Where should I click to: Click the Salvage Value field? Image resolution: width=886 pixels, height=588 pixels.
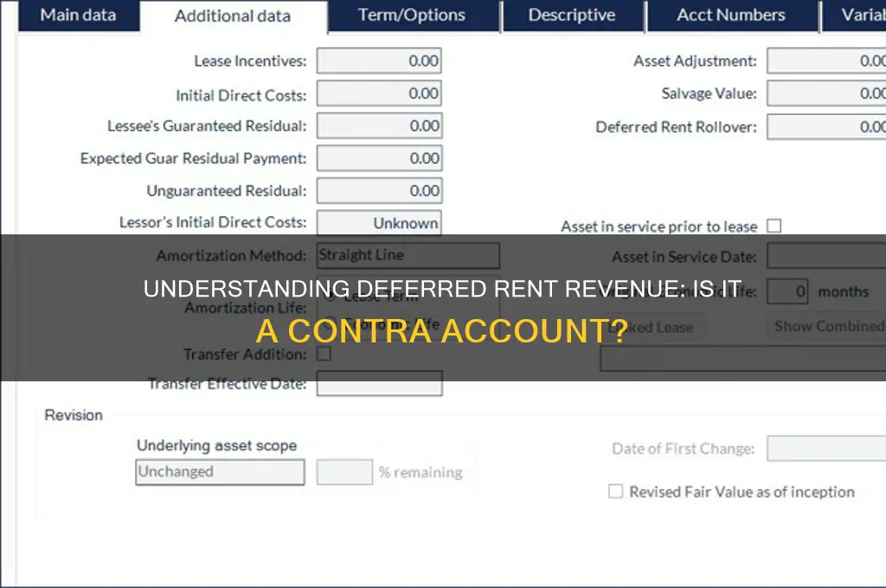pyautogui.click(x=826, y=93)
